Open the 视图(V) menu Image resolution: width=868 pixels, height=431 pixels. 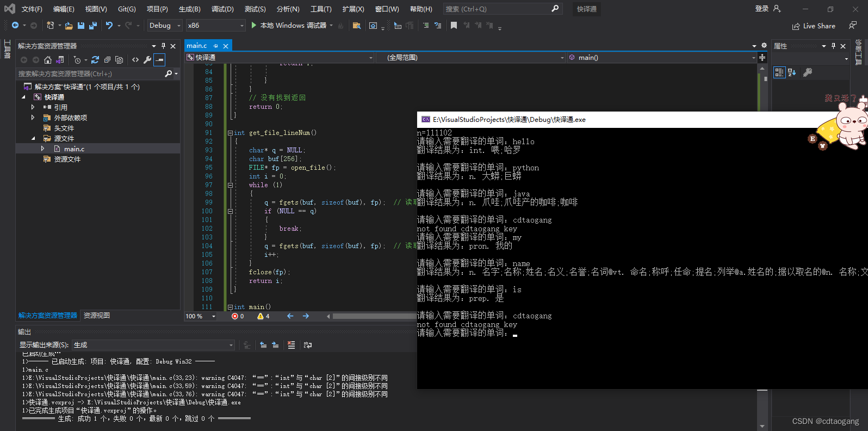click(96, 9)
